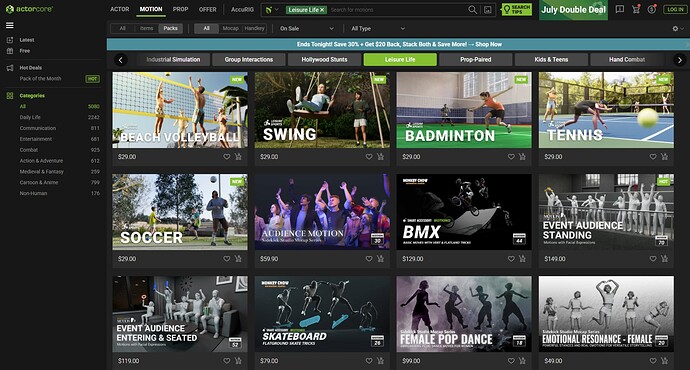Open image search icon in search bar

click(x=488, y=10)
